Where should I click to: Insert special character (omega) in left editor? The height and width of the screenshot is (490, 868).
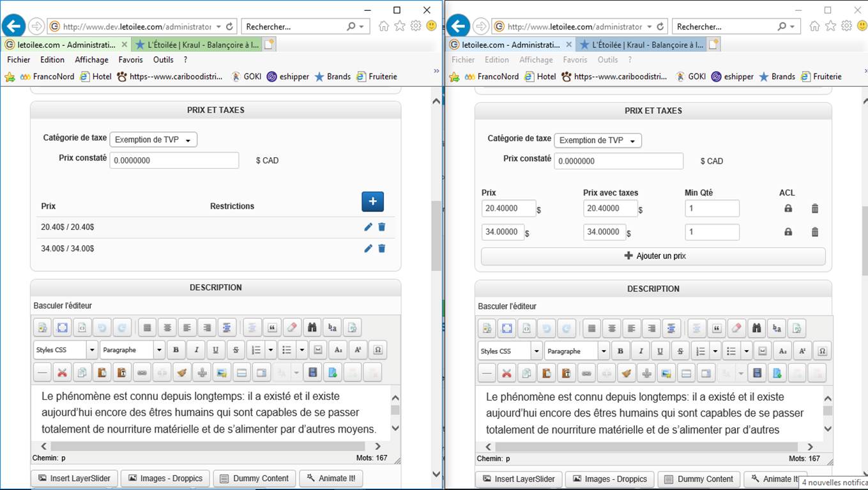[x=377, y=350]
